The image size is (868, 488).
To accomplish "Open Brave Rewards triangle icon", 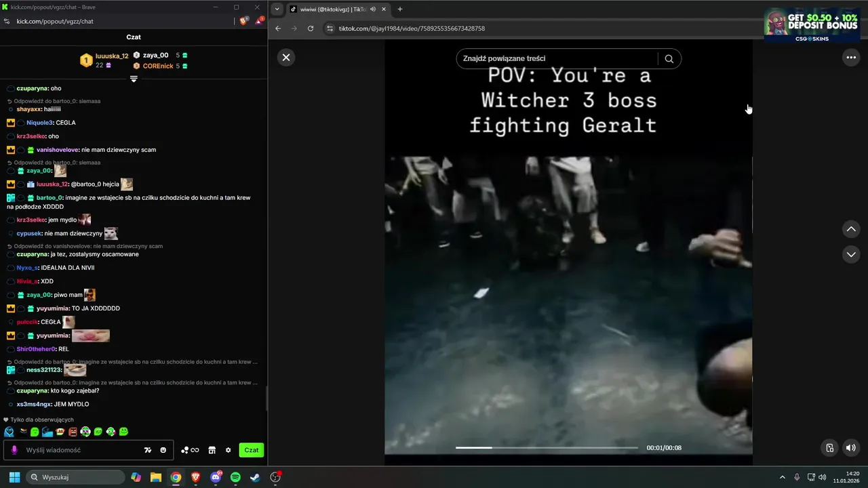I will (x=260, y=21).
